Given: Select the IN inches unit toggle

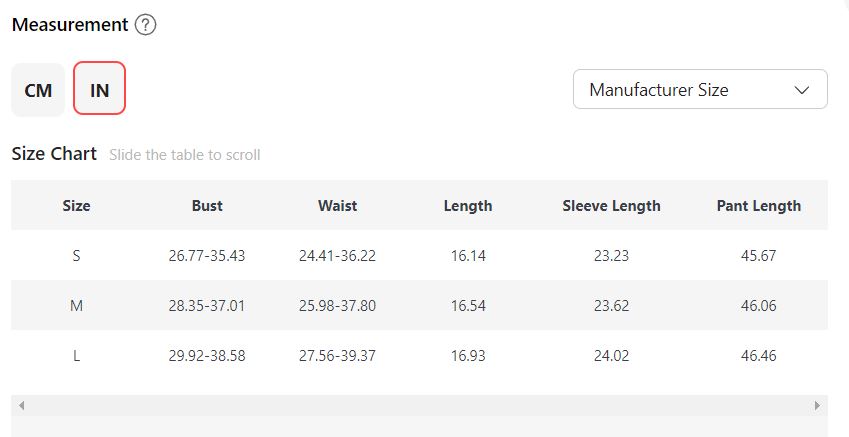Looking at the screenshot, I should click(x=99, y=90).
